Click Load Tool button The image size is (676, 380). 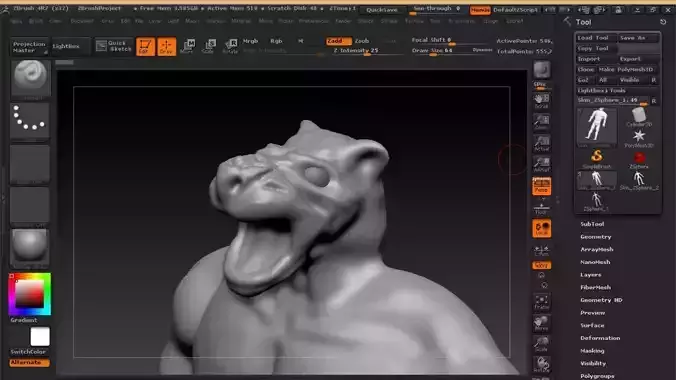pyautogui.click(x=595, y=38)
